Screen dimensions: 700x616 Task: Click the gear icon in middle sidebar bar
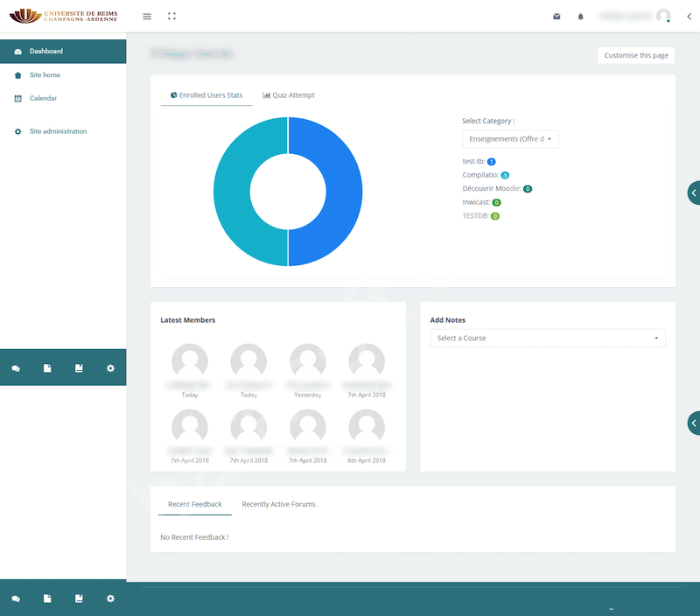tap(111, 368)
